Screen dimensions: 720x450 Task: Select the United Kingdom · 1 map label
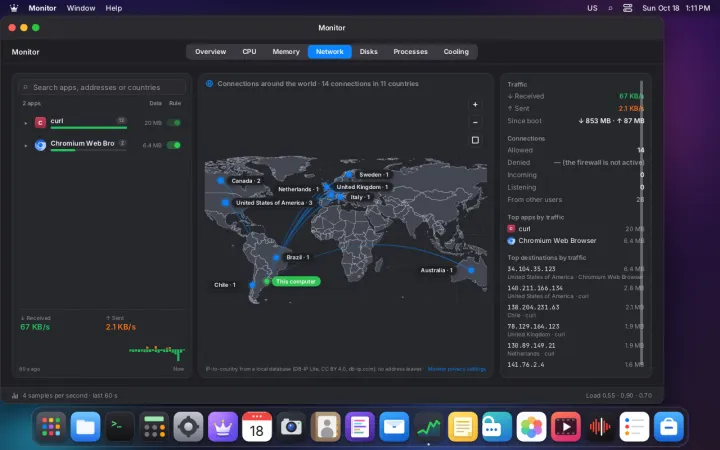(362, 187)
